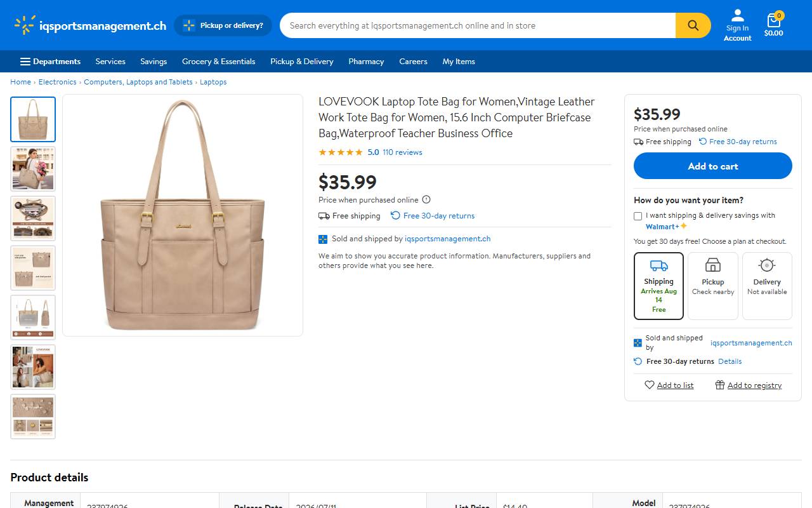
Task: Open the Services menu
Action: point(110,62)
